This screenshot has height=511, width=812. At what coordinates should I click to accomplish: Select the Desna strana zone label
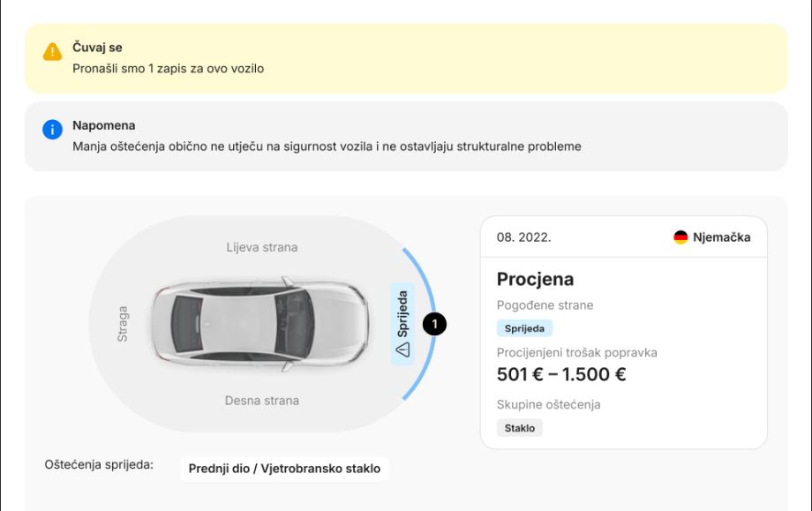261,401
